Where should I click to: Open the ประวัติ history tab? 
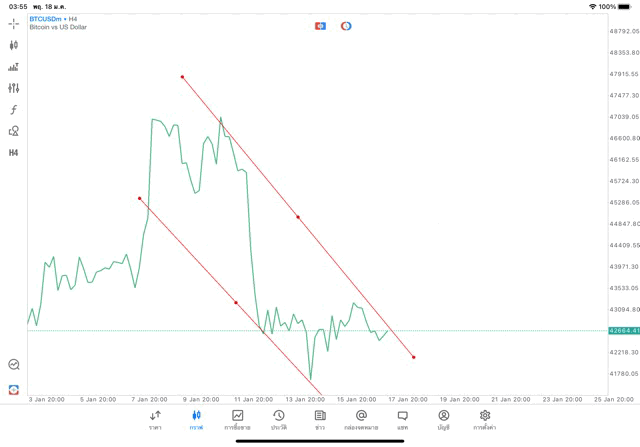click(x=279, y=420)
